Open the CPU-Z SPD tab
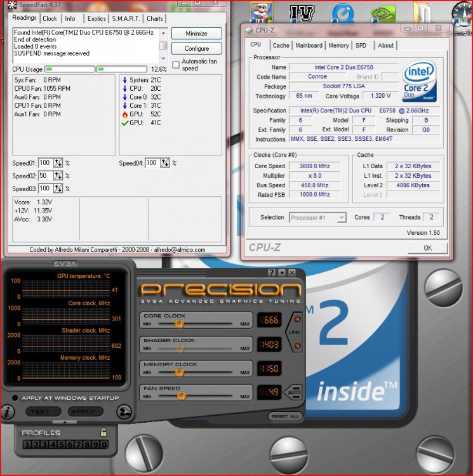 coord(361,46)
